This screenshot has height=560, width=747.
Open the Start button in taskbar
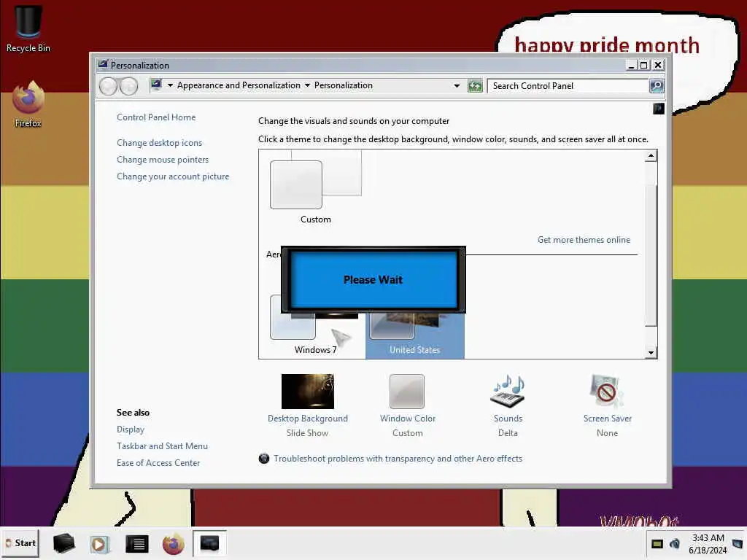pyautogui.click(x=20, y=543)
